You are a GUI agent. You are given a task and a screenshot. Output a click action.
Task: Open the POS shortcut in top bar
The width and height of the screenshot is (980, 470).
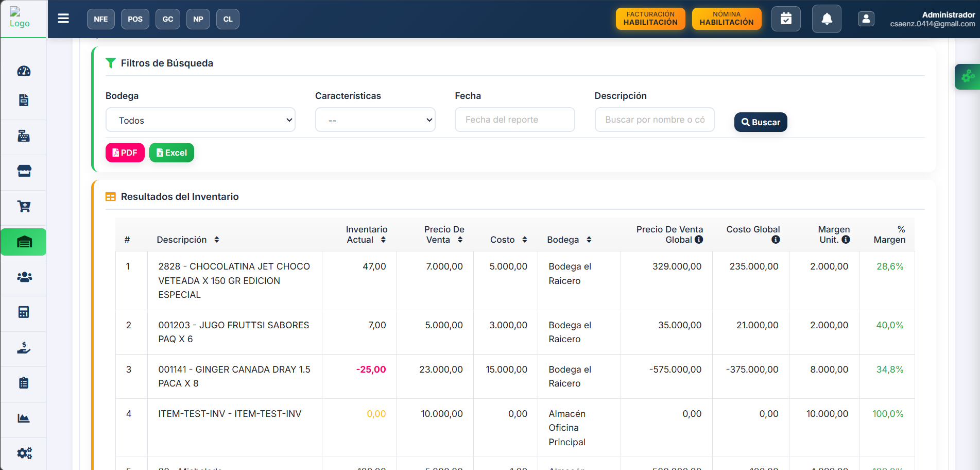click(x=135, y=19)
